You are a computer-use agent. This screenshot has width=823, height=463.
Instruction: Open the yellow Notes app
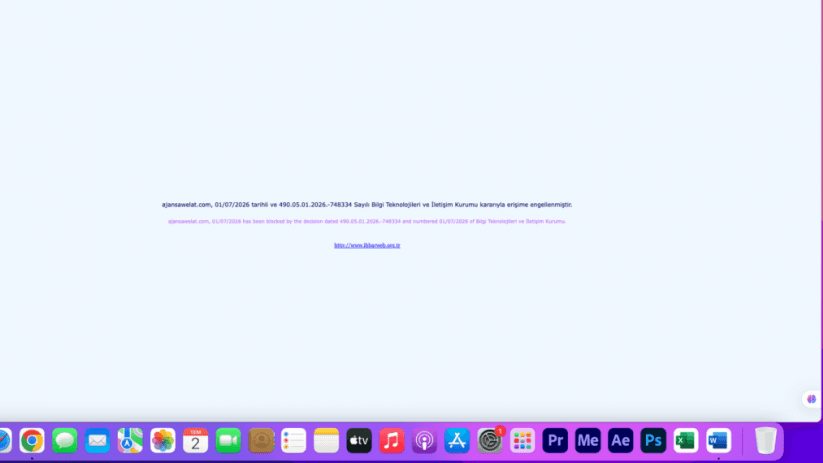tap(326, 440)
